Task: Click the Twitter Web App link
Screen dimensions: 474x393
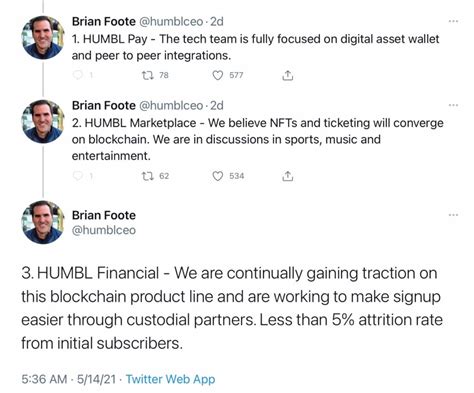Action: (170, 379)
